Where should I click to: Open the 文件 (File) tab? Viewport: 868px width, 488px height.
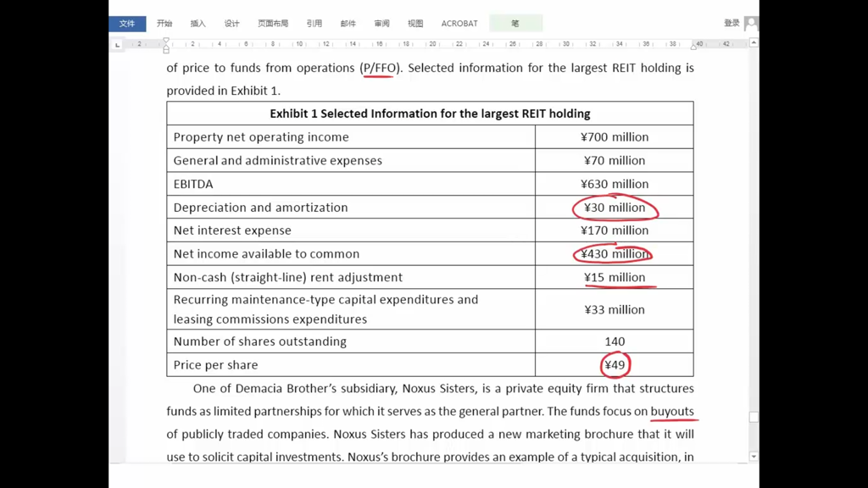(127, 23)
